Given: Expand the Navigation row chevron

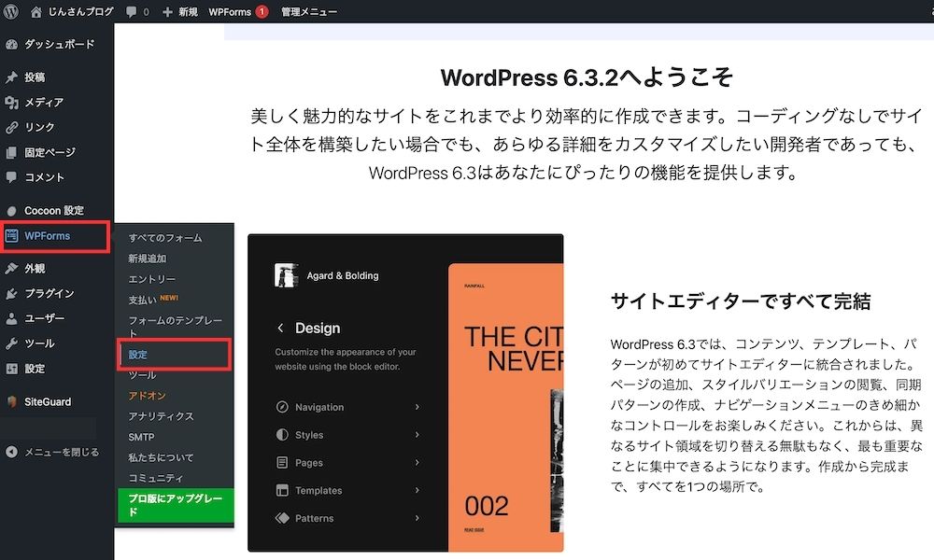Looking at the screenshot, I should point(417,407).
